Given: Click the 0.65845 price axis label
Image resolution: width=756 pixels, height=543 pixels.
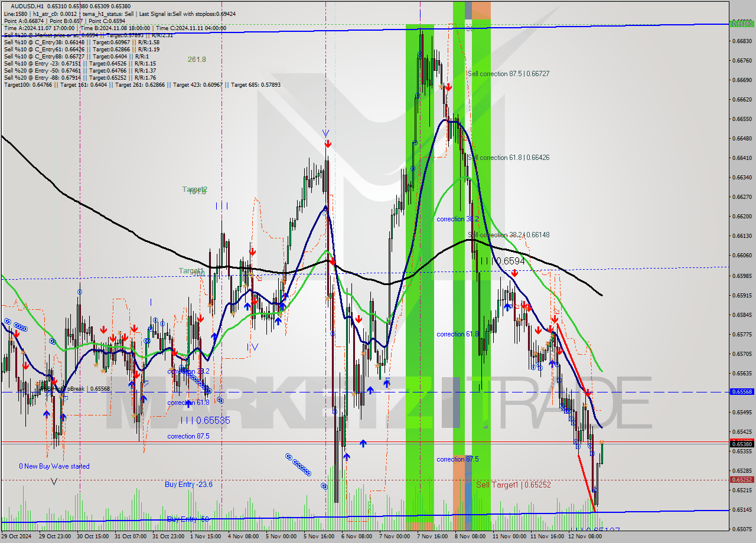Looking at the screenshot, I should 742,315.
